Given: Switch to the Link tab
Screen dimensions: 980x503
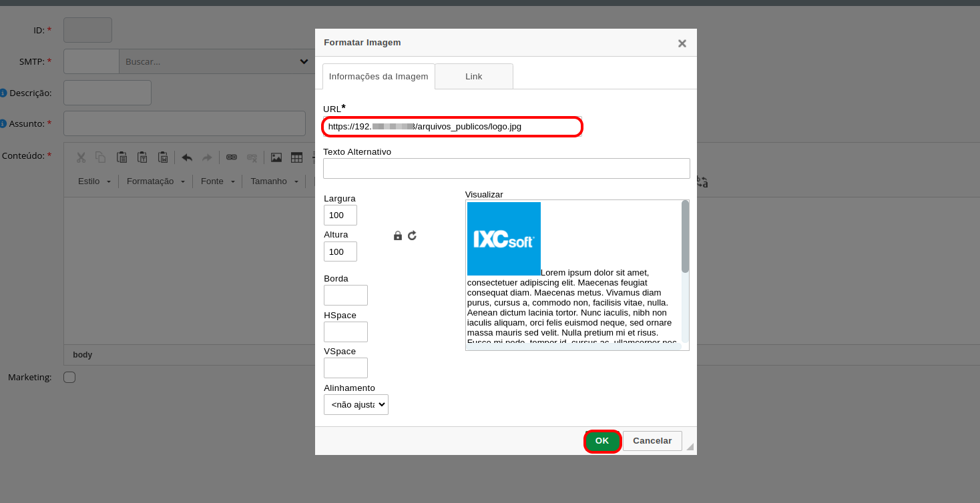Looking at the screenshot, I should [474, 76].
